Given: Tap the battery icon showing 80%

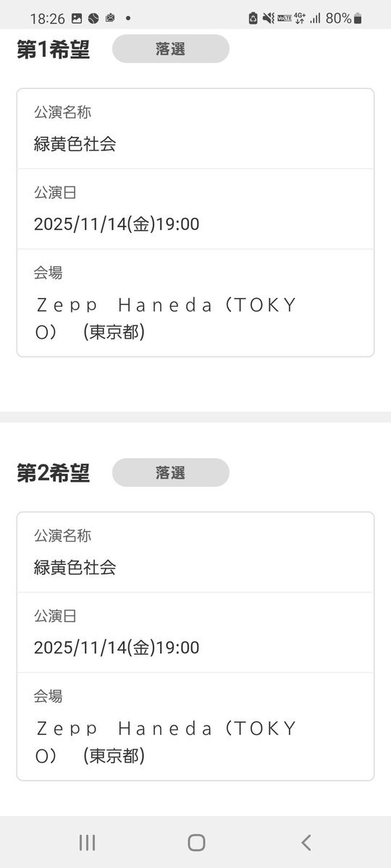Looking at the screenshot, I should point(358,18).
